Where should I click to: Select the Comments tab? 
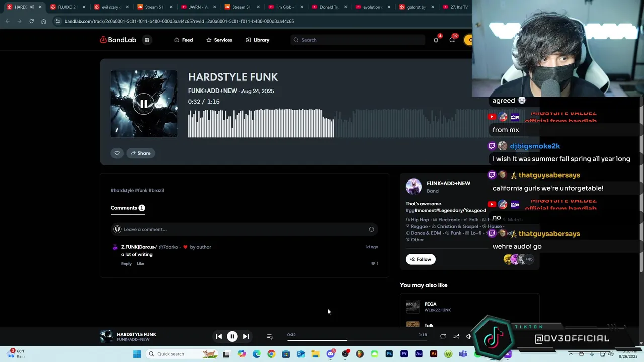pyautogui.click(x=128, y=208)
